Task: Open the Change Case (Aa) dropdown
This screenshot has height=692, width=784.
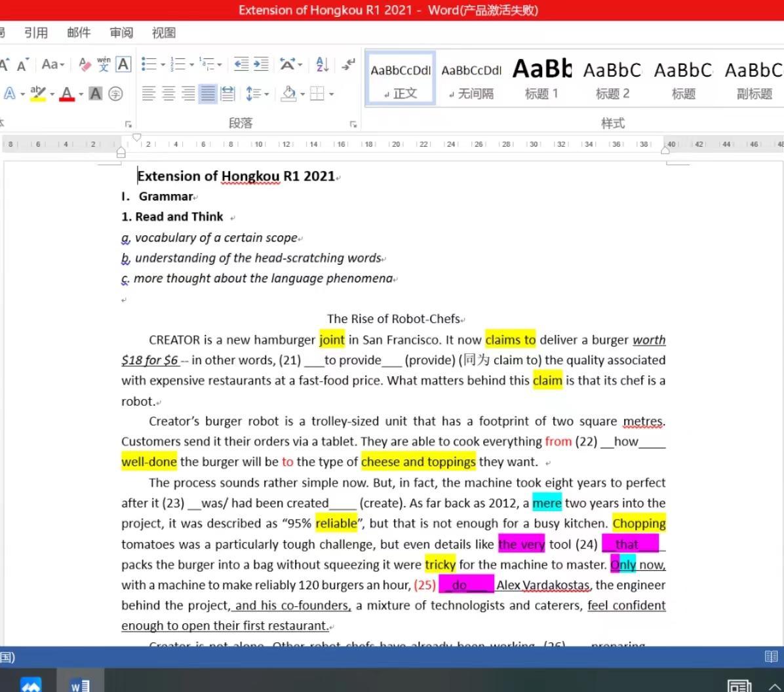Action: 52,64
